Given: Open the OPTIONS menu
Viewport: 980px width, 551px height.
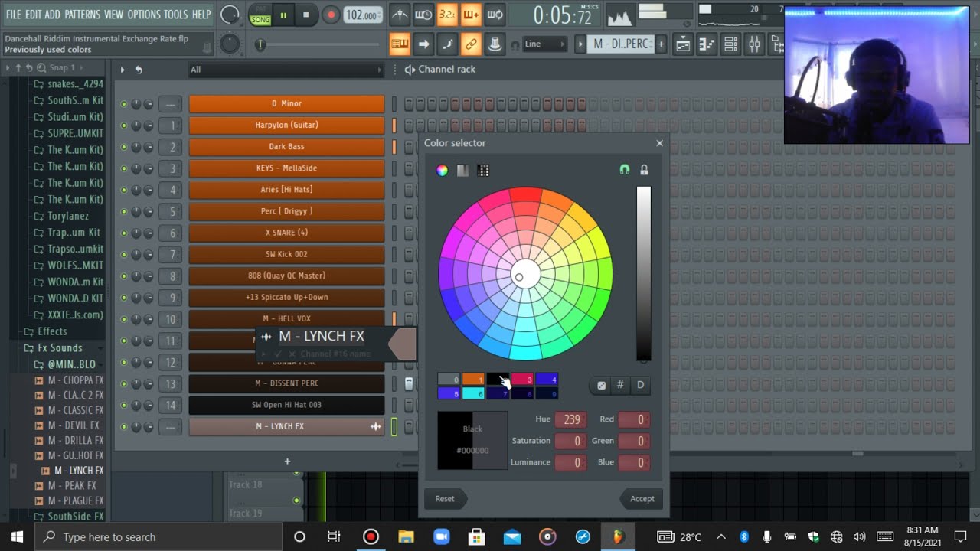Looking at the screenshot, I should [x=144, y=15].
